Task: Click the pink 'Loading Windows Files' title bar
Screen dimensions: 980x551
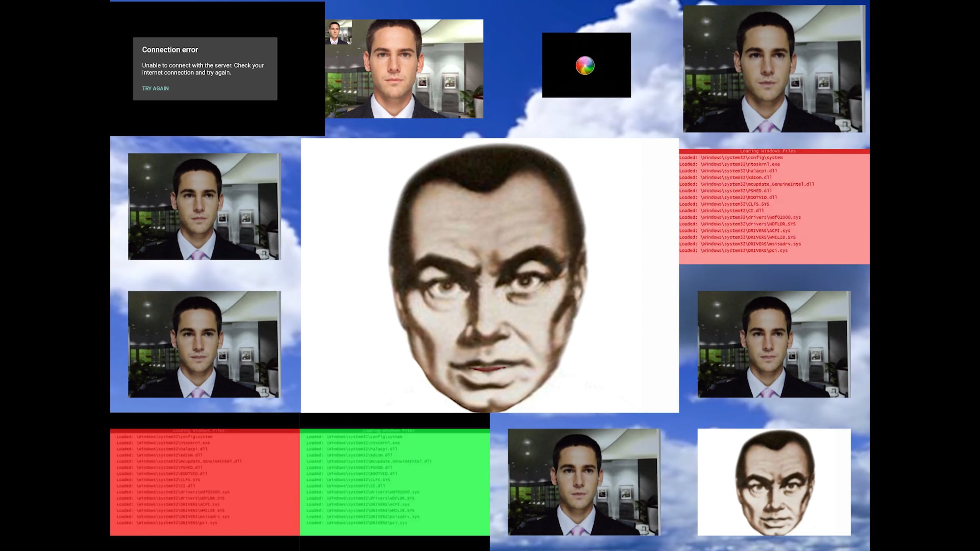Action: pyautogui.click(x=768, y=151)
